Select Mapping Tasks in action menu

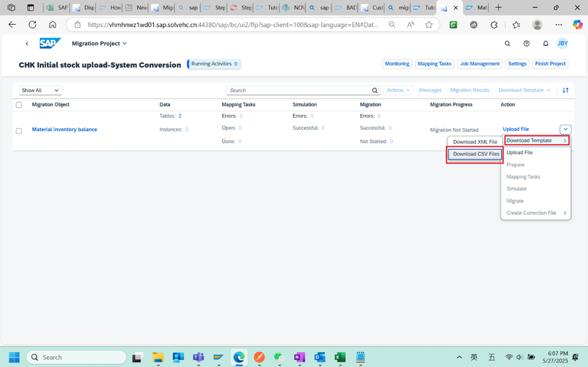coord(536,177)
